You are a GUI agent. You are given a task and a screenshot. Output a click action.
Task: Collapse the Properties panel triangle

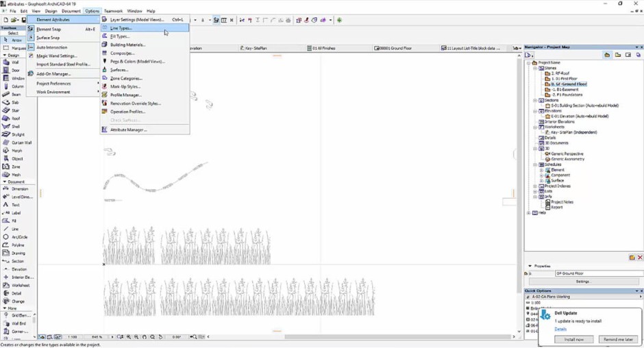(x=530, y=266)
